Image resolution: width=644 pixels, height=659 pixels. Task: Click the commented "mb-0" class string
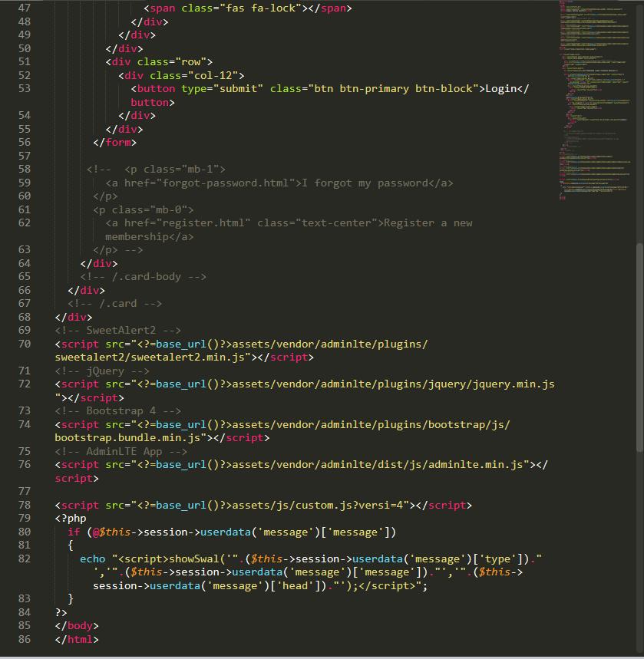(168, 209)
